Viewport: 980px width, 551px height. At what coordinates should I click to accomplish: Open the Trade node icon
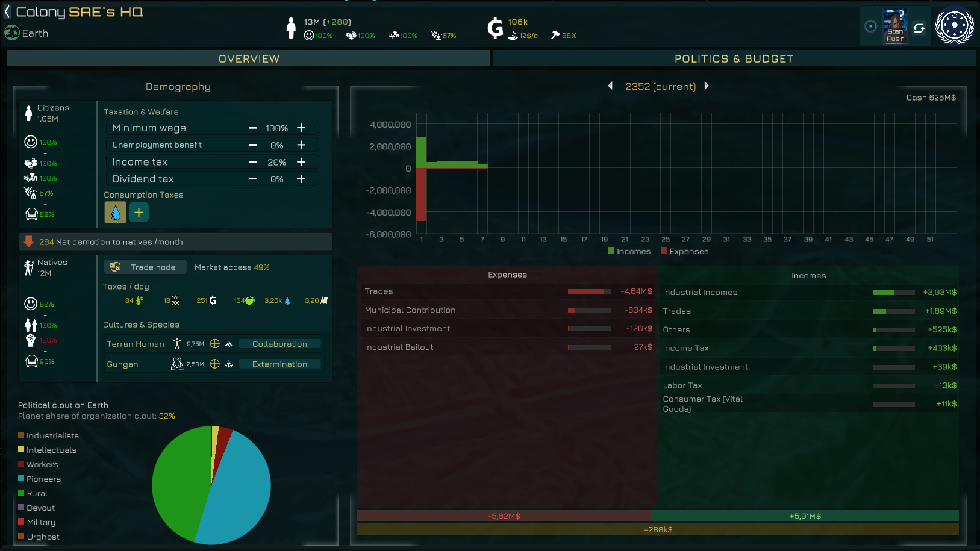pyautogui.click(x=116, y=267)
